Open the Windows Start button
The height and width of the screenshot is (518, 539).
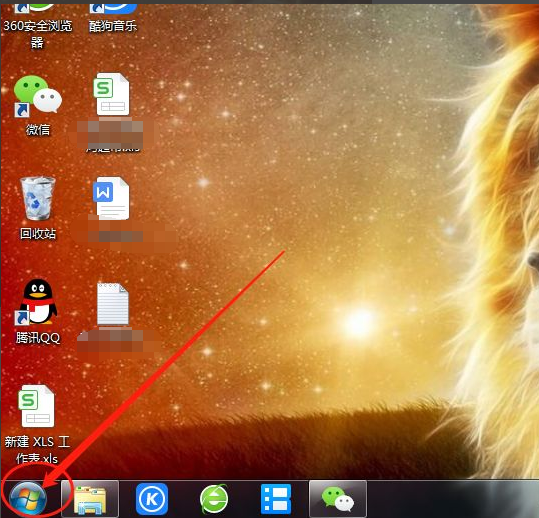[x=28, y=499]
